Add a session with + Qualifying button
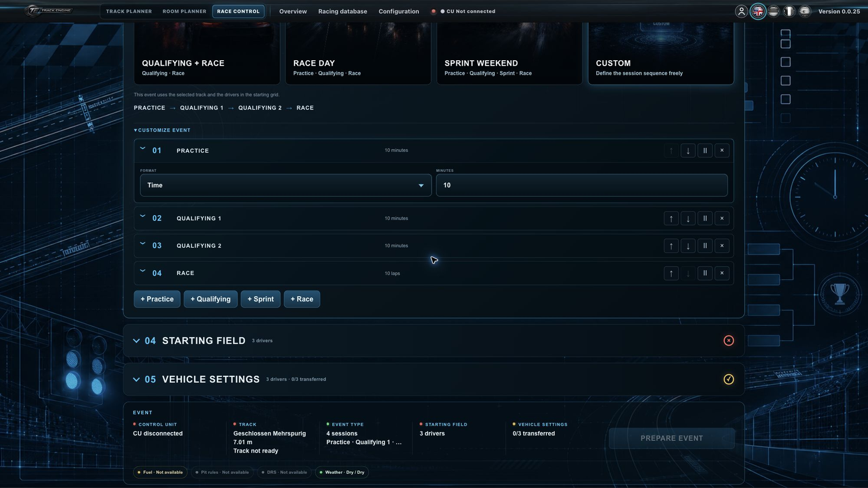The height and width of the screenshot is (488, 868). [x=210, y=299]
